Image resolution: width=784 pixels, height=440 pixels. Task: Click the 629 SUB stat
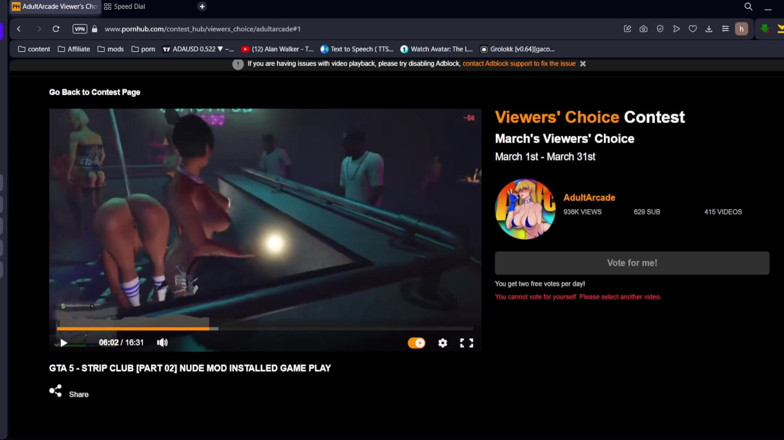[647, 212]
